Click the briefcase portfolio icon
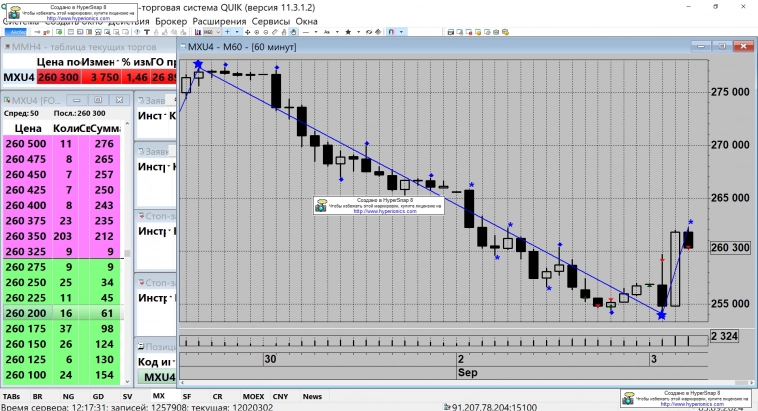 (496, 32)
